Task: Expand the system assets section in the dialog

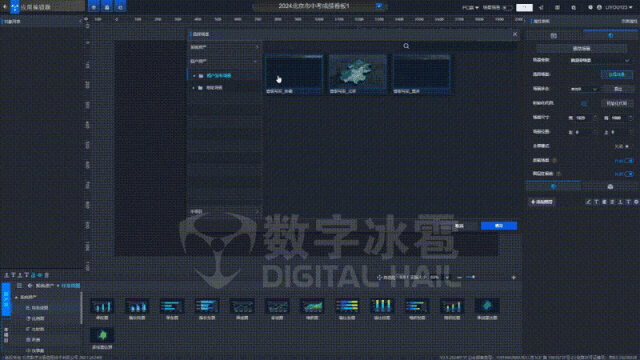Action: click(x=224, y=47)
